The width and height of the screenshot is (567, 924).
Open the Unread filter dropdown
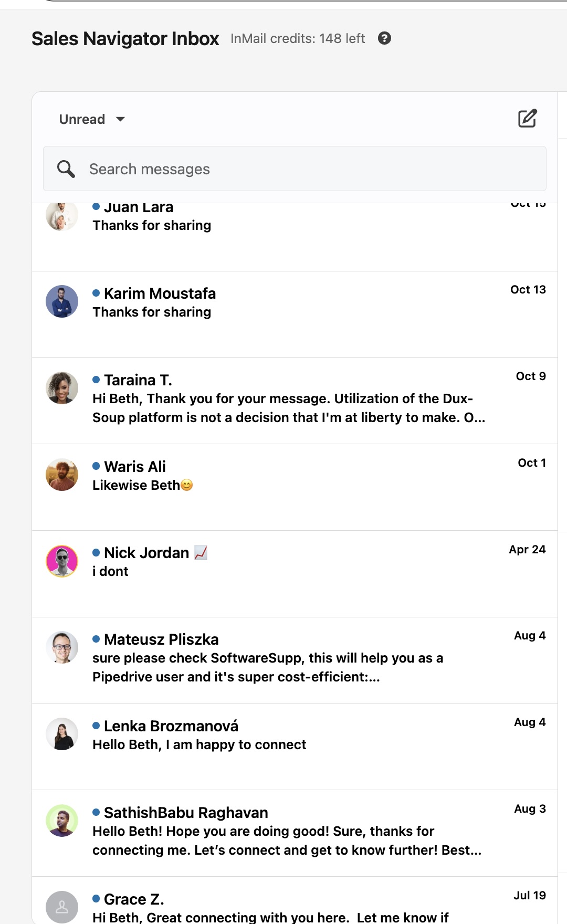pyautogui.click(x=92, y=119)
